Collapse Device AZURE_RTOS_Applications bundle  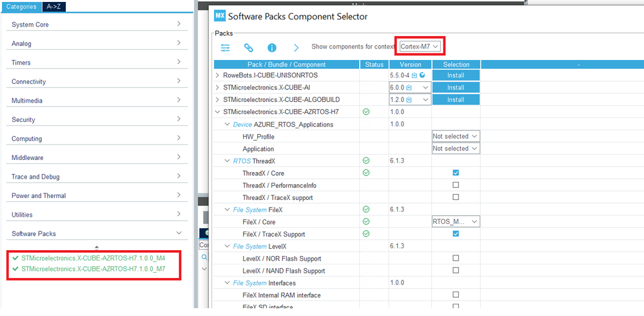tap(227, 124)
